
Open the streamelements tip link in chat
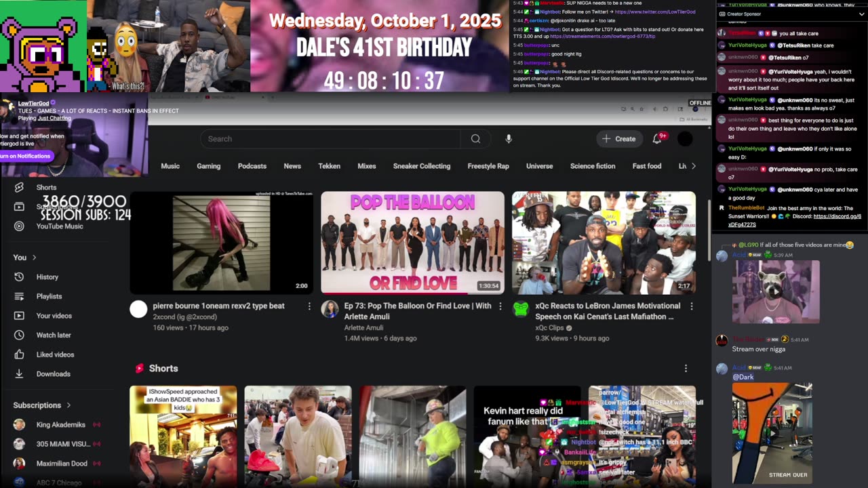click(x=603, y=36)
